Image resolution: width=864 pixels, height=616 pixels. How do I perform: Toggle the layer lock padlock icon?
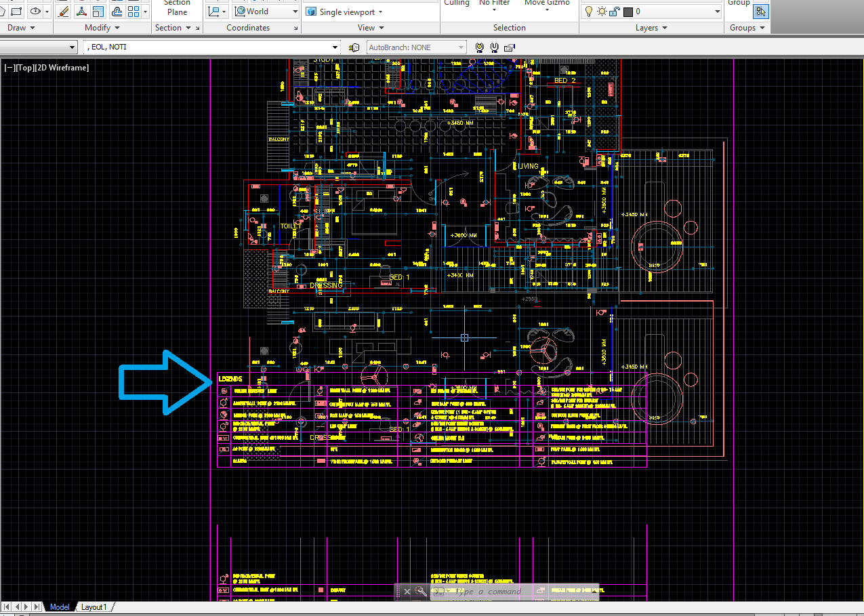[x=614, y=12]
